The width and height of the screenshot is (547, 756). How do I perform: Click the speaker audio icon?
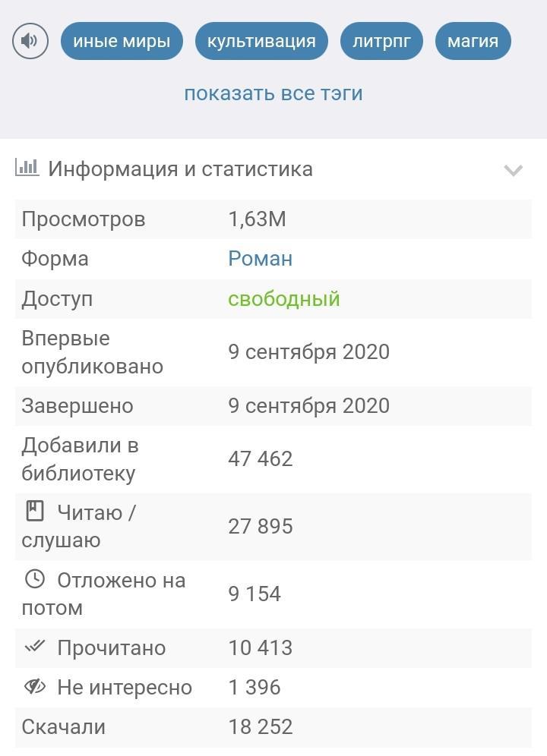click(30, 41)
